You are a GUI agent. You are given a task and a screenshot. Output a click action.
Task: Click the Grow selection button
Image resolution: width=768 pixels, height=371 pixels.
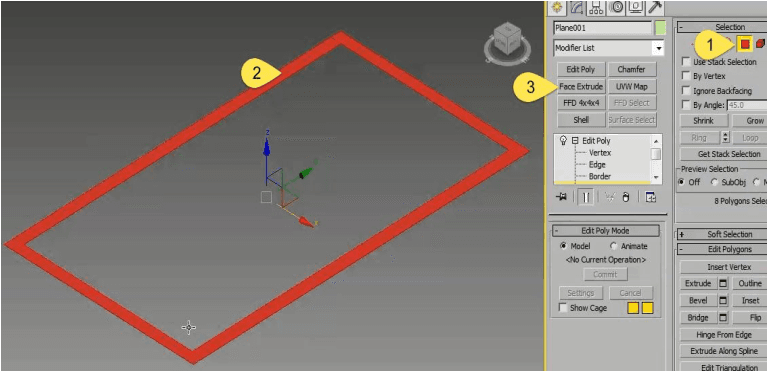click(750, 121)
